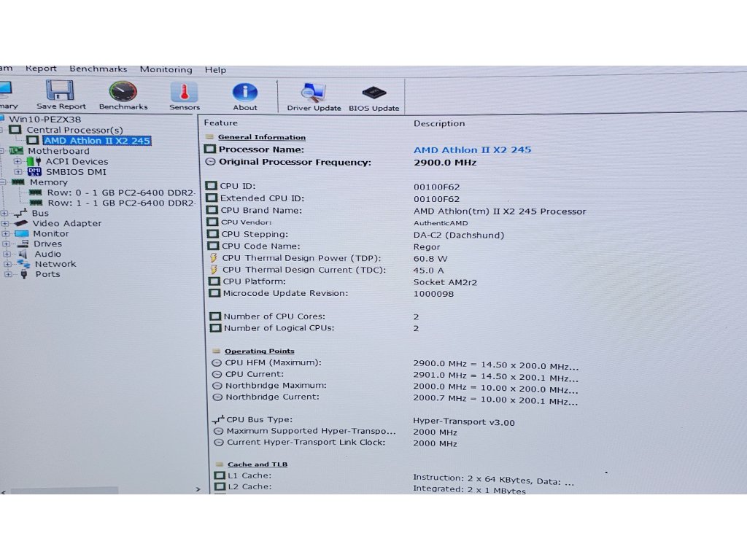Open the Report menu
Image resolution: width=747 pixels, height=560 pixels.
(x=41, y=69)
